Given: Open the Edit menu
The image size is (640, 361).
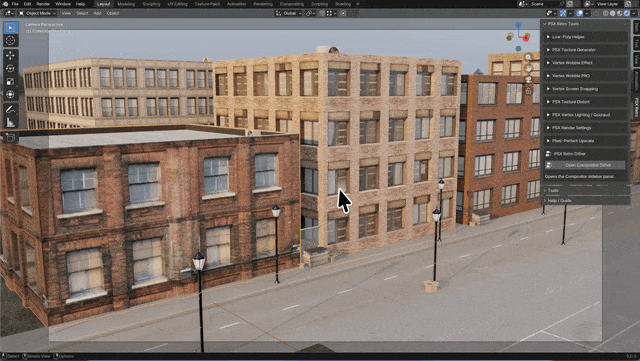Looking at the screenshot, I should 27,4.
